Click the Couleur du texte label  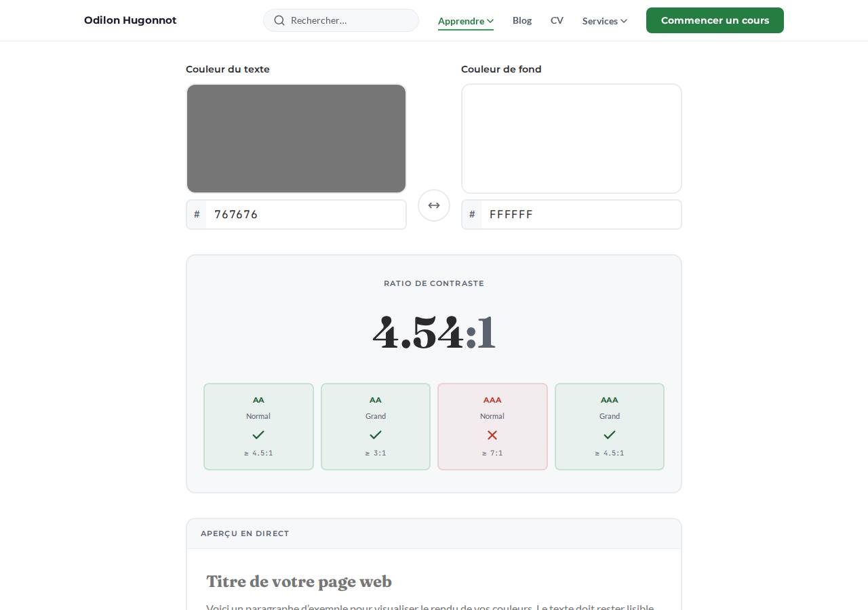[x=228, y=69]
